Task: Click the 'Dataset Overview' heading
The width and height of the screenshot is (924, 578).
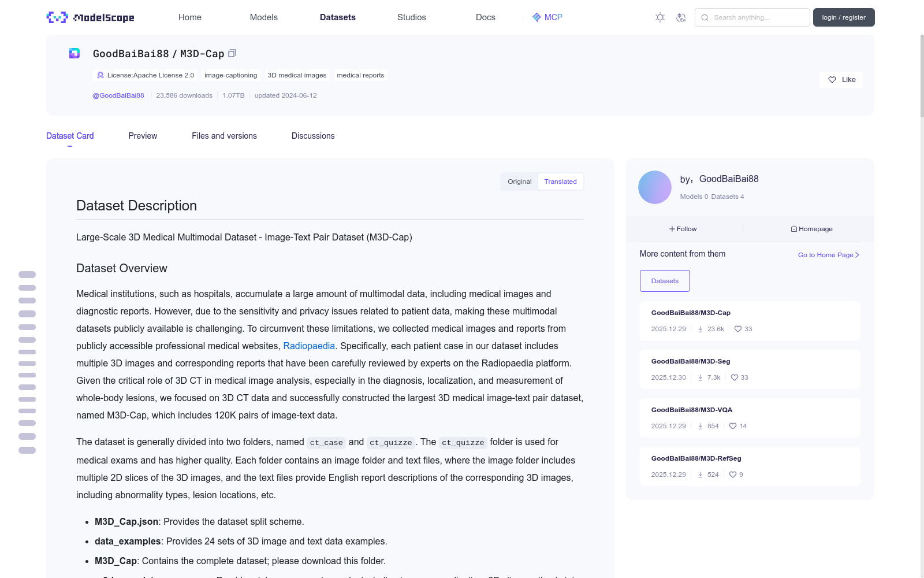Action: coord(122,268)
